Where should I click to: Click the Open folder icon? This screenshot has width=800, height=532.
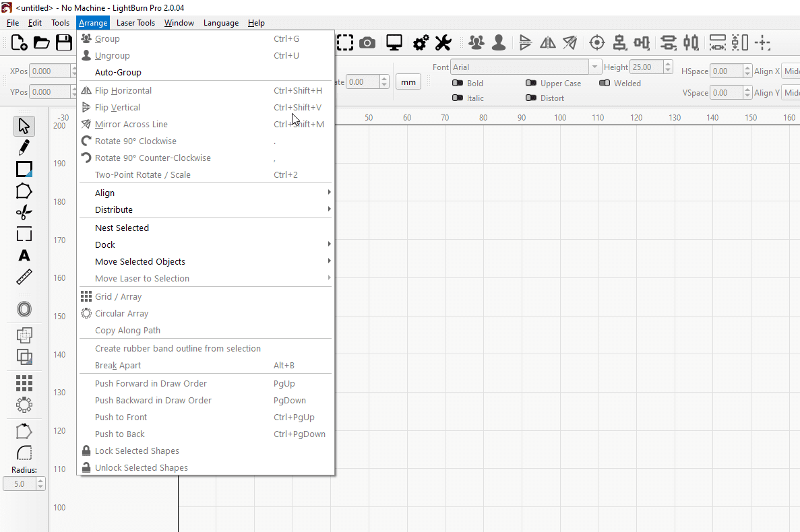click(x=41, y=43)
